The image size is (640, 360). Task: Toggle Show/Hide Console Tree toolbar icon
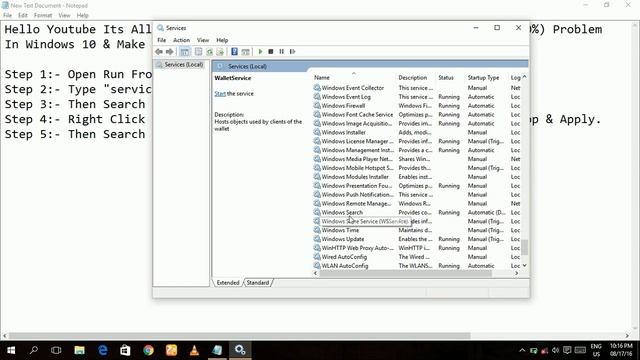(x=184, y=52)
